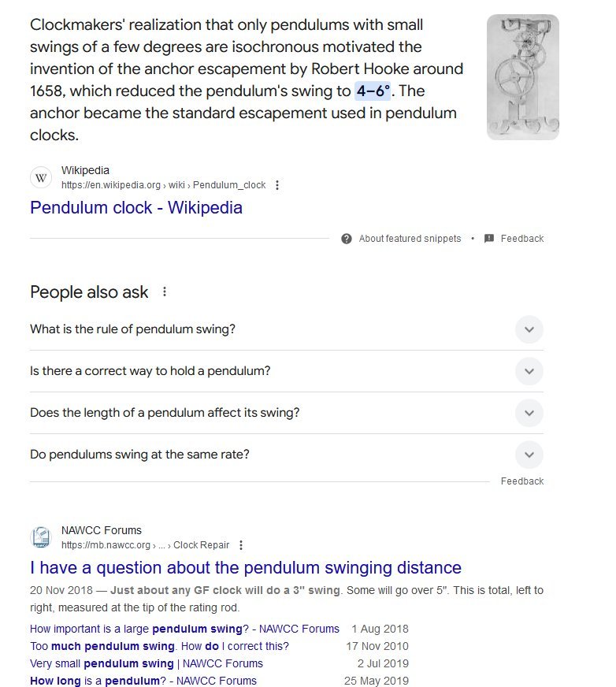Open "Very small pendulum swing" forum link
The image size is (616, 687).
(x=147, y=663)
